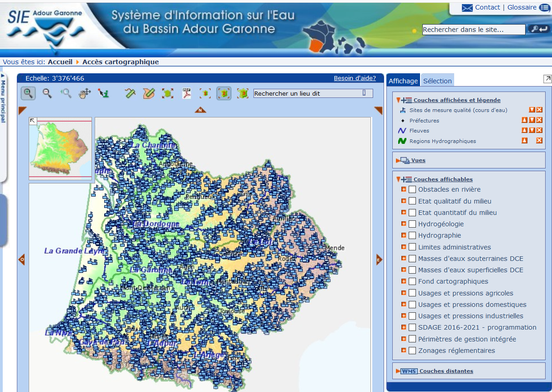552x392 pixels.
Task: Check the Hydrographie layer box
Action: 412,235
